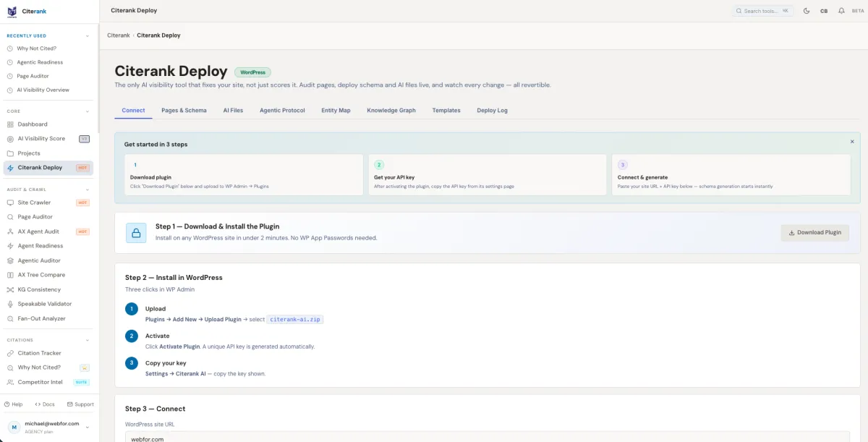Collapse the Recently Used section
868x442 pixels.
(x=88, y=35)
